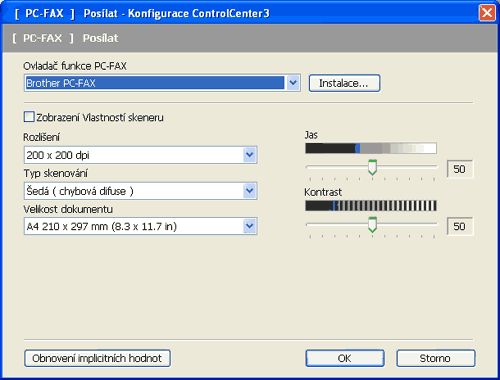Click the Kontrast value field showing 50
The width and height of the screenshot is (500, 380).
pyautogui.click(x=460, y=227)
